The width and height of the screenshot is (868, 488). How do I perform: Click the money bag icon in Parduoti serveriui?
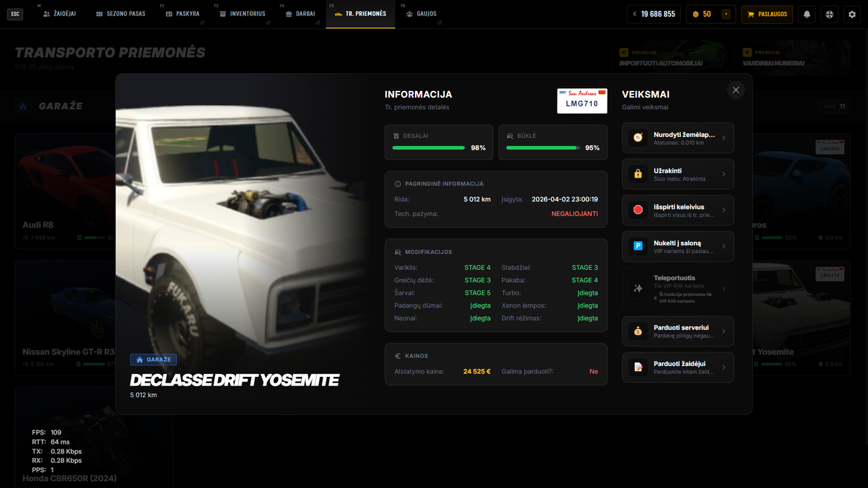point(637,331)
